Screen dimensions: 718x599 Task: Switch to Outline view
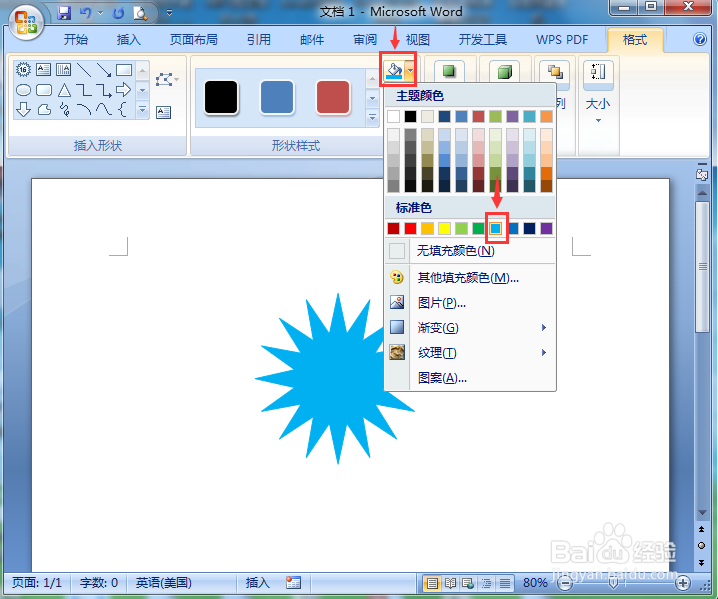pyautogui.click(x=486, y=583)
